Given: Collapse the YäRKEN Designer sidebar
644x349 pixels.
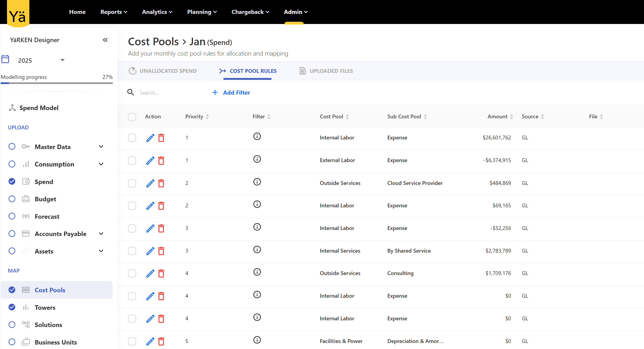Looking at the screenshot, I should click(x=105, y=40).
